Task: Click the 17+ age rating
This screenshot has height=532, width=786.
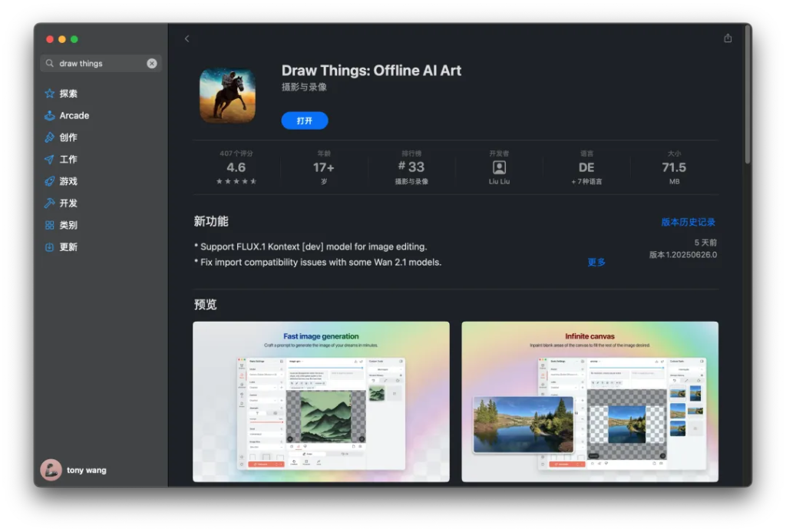Action: pyautogui.click(x=324, y=167)
